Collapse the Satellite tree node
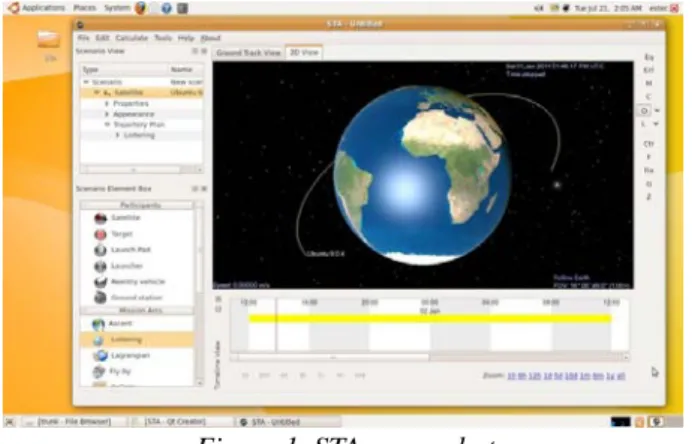Screen dimensions: 692x444 pyautogui.click(x=97, y=93)
